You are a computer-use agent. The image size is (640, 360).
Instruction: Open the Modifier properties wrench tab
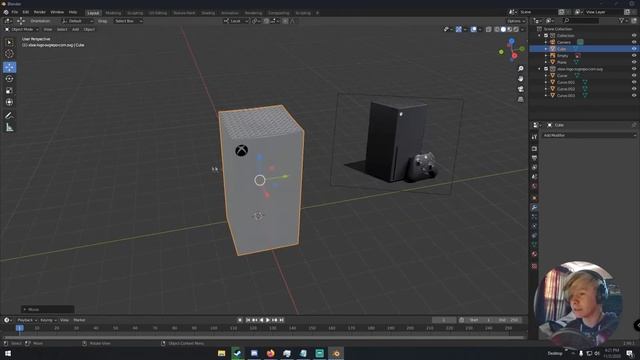tap(534, 207)
